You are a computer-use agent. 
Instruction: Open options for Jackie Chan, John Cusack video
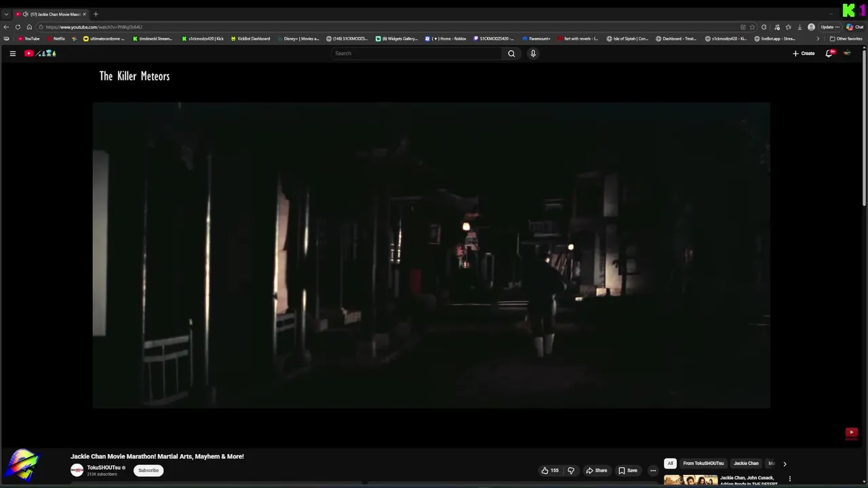tap(789, 479)
